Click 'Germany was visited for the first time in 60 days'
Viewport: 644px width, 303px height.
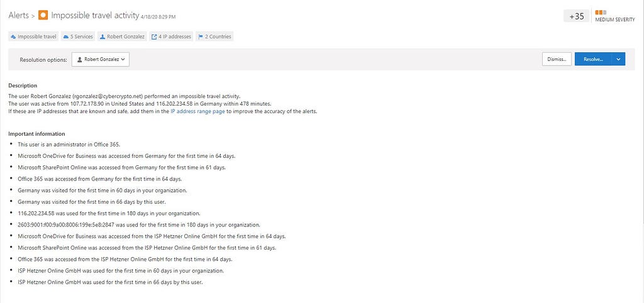coord(103,190)
